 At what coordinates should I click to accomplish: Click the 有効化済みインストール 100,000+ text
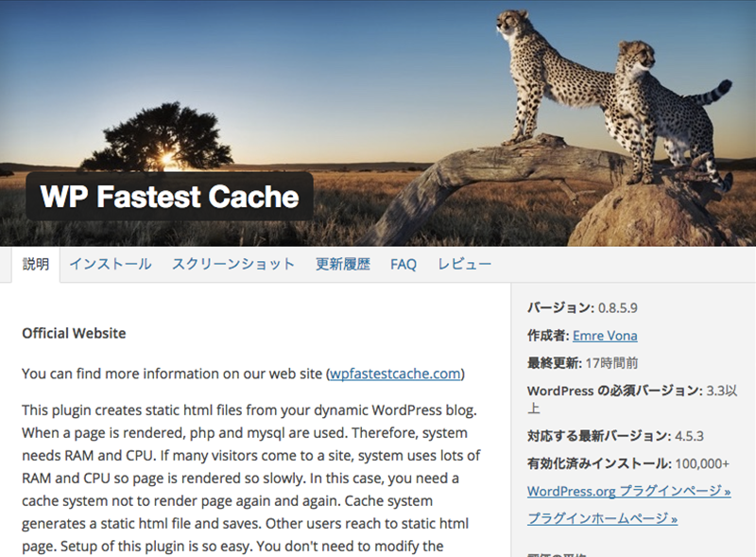click(x=628, y=463)
